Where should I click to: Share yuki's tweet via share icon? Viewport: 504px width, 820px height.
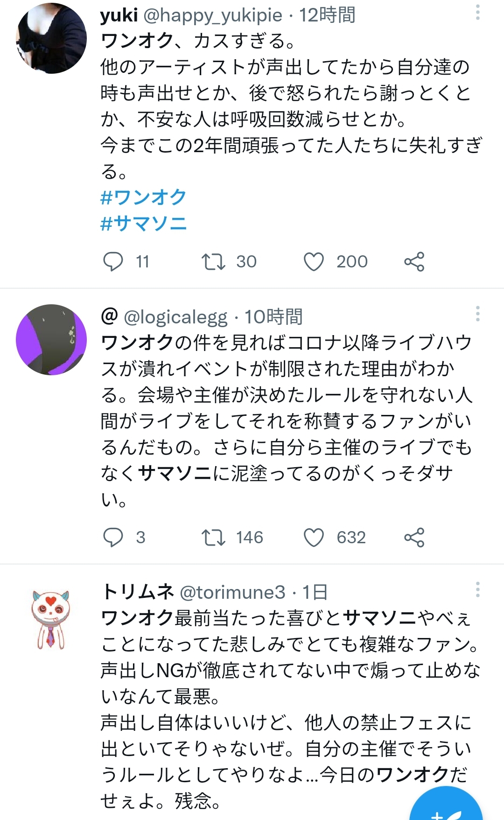pos(414,261)
